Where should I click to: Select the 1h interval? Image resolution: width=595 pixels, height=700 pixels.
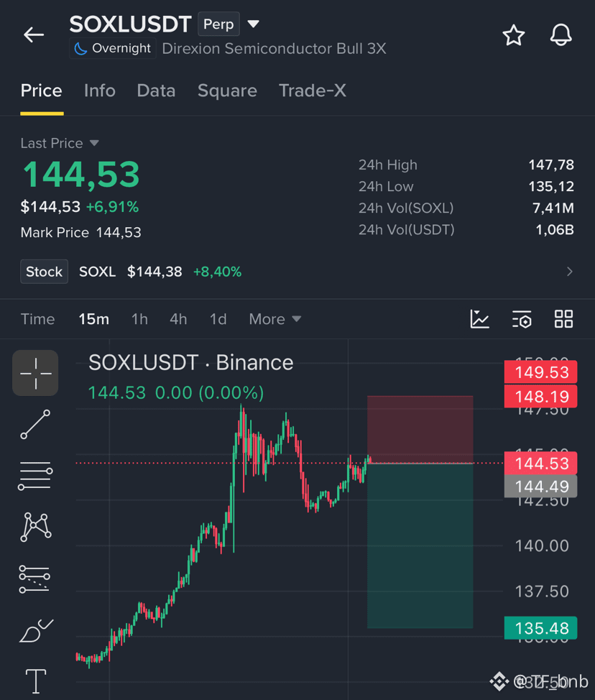point(139,319)
